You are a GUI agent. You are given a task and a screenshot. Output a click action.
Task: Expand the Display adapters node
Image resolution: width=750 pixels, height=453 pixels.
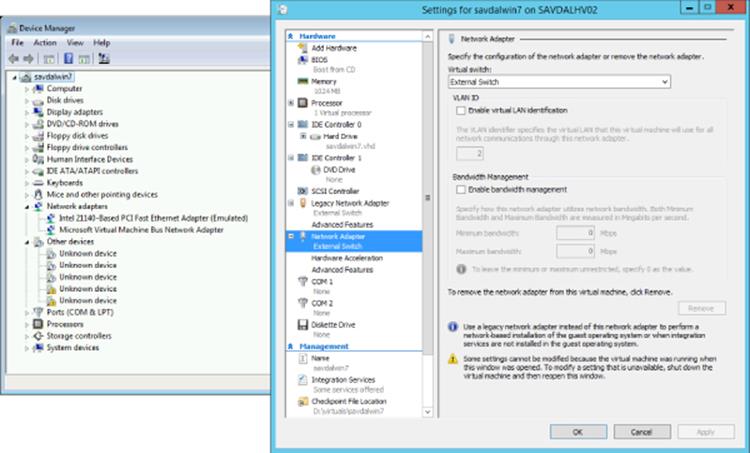(x=27, y=113)
